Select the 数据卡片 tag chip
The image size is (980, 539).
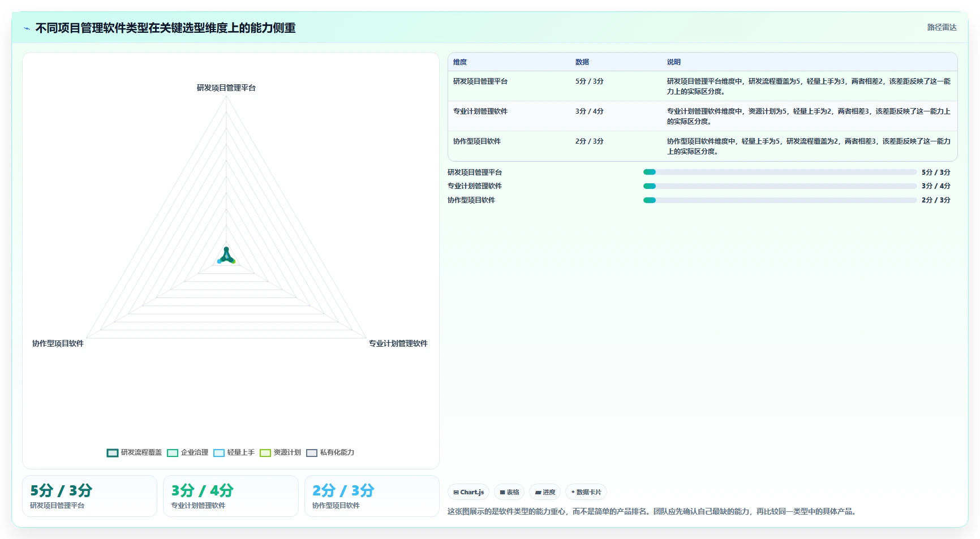click(586, 492)
